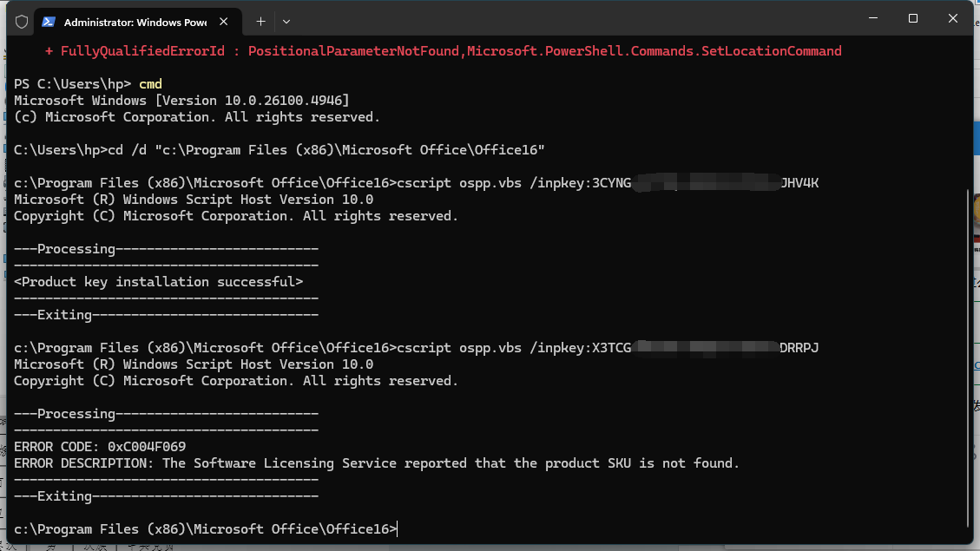The image size is (980, 551).
Task: Click the 'Product key installation successful' message
Action: tap(159, 281)
